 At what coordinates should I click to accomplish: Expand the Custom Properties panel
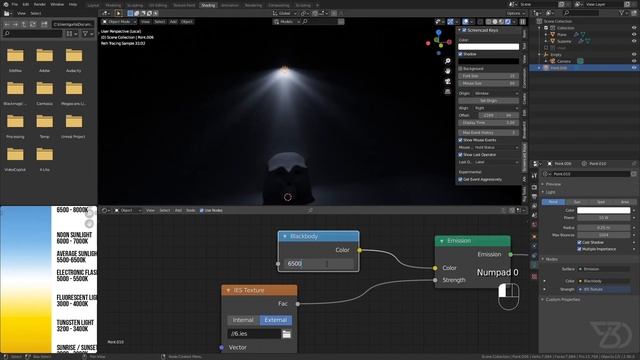(563, 300)
